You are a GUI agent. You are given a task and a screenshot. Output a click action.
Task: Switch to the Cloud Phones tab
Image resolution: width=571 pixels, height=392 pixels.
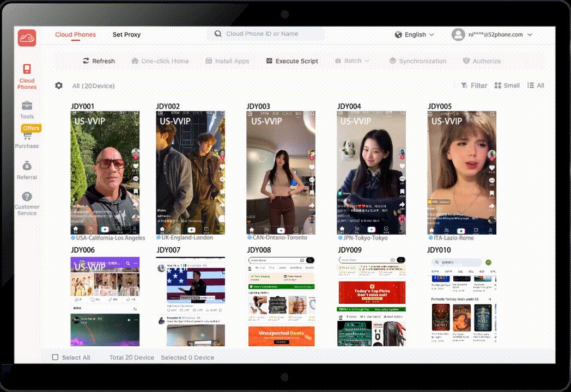point(75,35)
